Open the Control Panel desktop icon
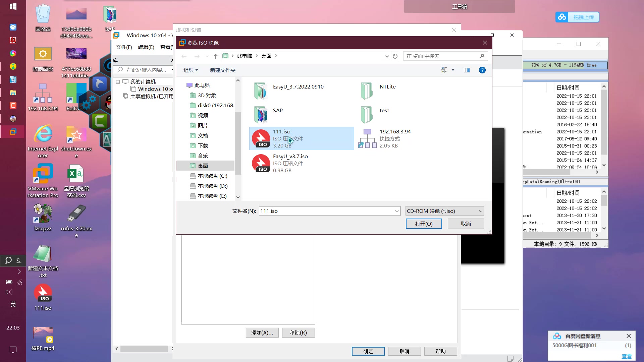This screenshot has height=362, width=644. [x=43, y=59]
